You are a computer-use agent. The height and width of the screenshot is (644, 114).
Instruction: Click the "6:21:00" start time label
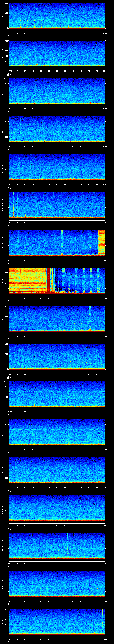9,298
